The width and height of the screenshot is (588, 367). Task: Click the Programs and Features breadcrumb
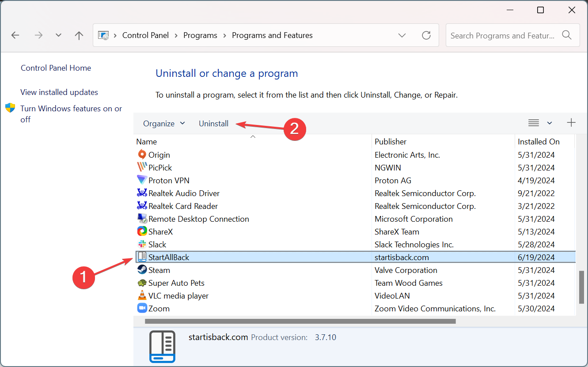click(x=272, y=35)
